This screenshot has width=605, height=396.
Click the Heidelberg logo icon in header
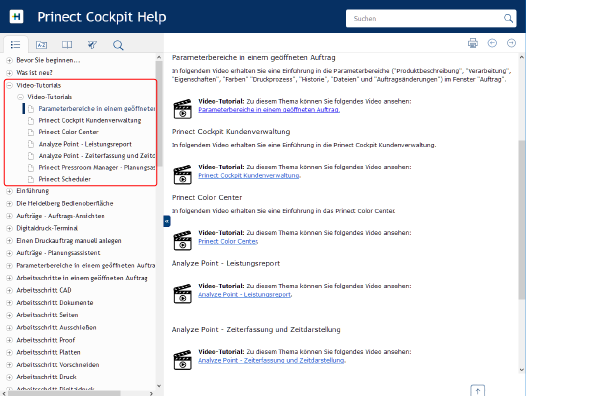[x=16, y=17]
